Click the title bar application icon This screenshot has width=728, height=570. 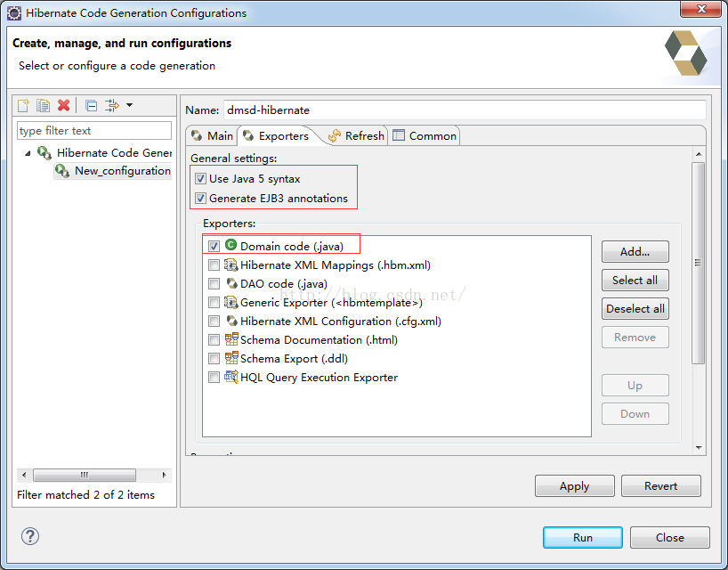click(x=14, y=13)
